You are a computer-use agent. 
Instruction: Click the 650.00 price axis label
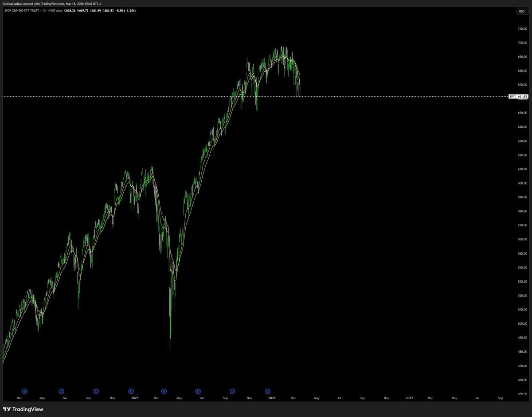coord(522,113)
